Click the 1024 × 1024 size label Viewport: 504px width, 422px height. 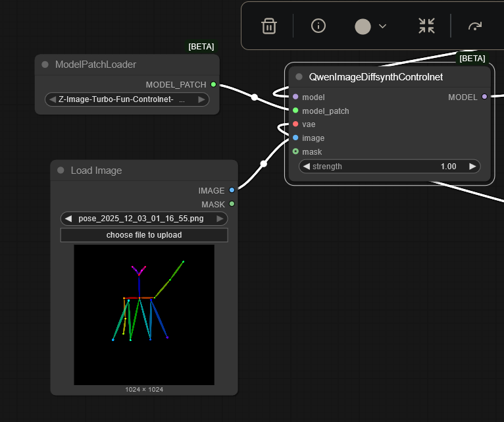coord(144,390)
